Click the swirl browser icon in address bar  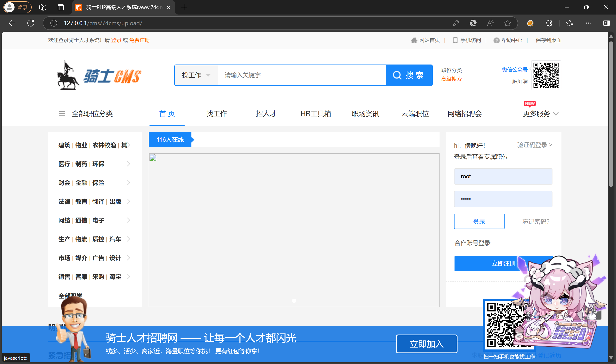[473, 23]
